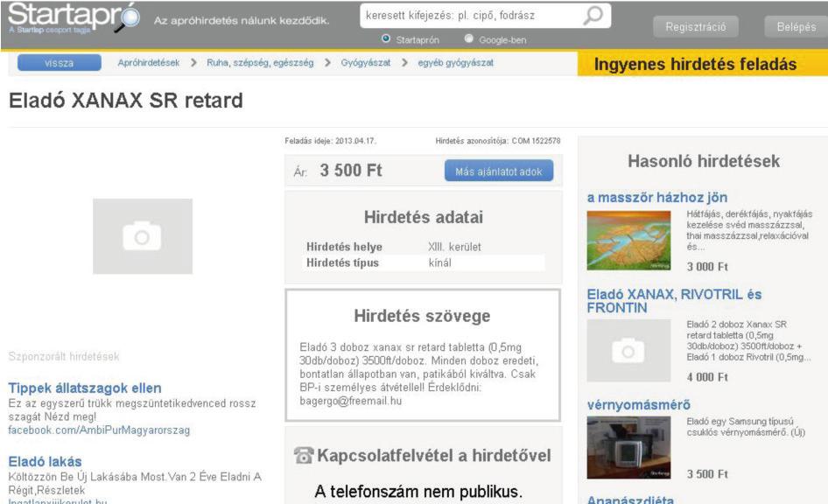
Task: Click 'A telefonszám nem publikus.' text
Action: click(x=418, y=492)
